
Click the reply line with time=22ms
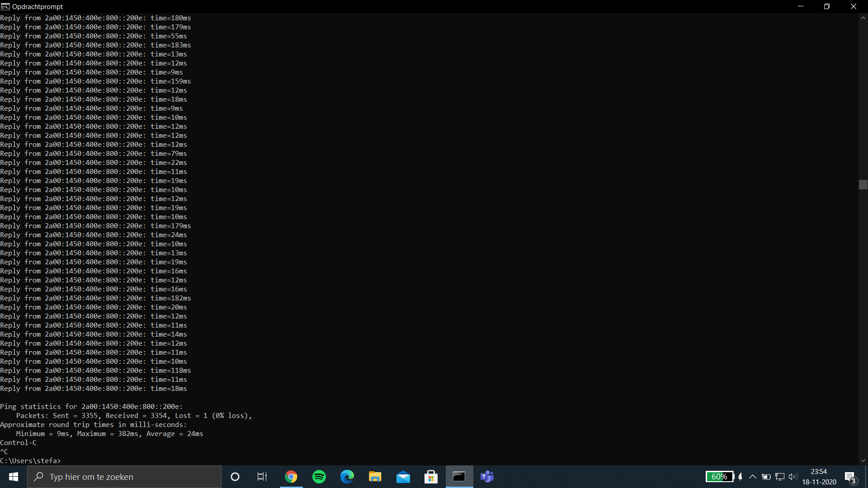tap(94, 163)
